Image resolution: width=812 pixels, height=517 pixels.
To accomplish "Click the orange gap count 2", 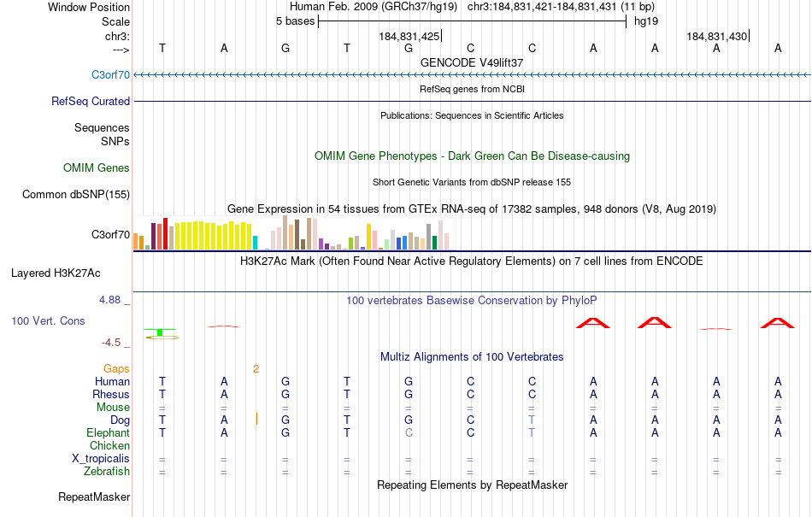I will (256, 369).
